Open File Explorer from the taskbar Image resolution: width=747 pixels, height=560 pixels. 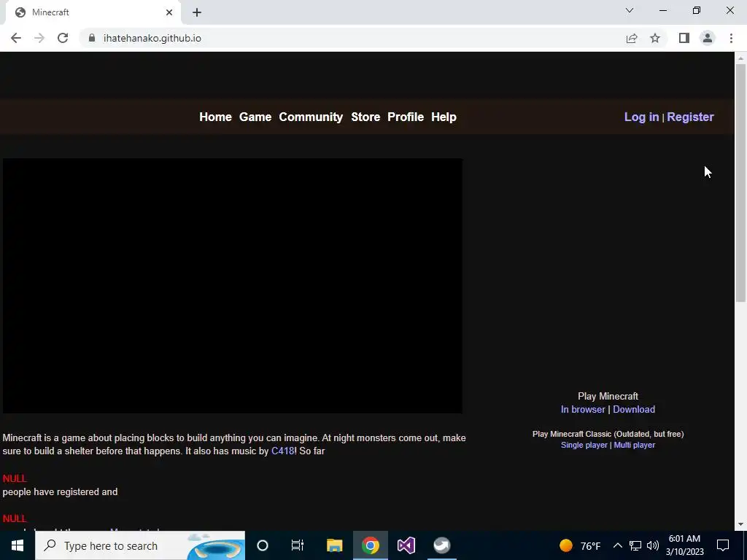coord(334,545)
